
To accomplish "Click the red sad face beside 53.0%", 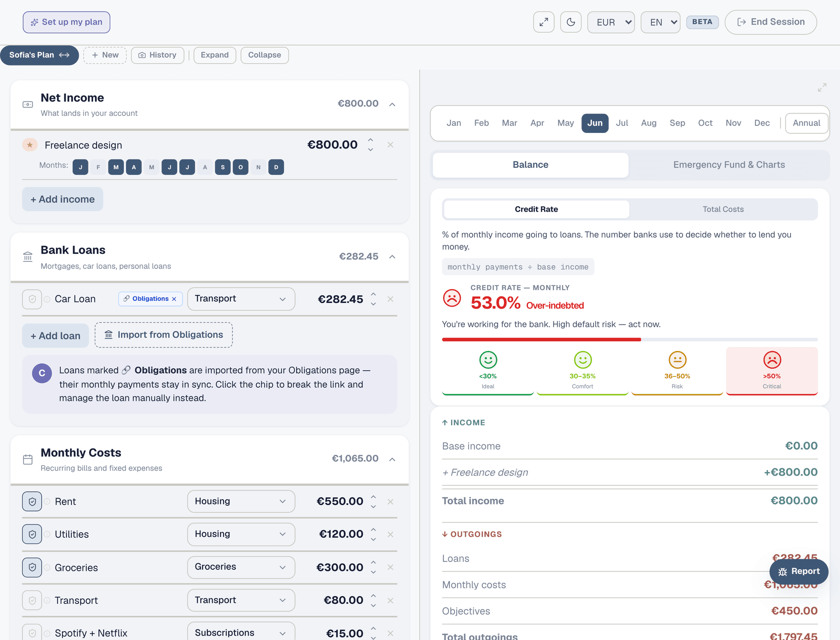I will coord(452,298).
